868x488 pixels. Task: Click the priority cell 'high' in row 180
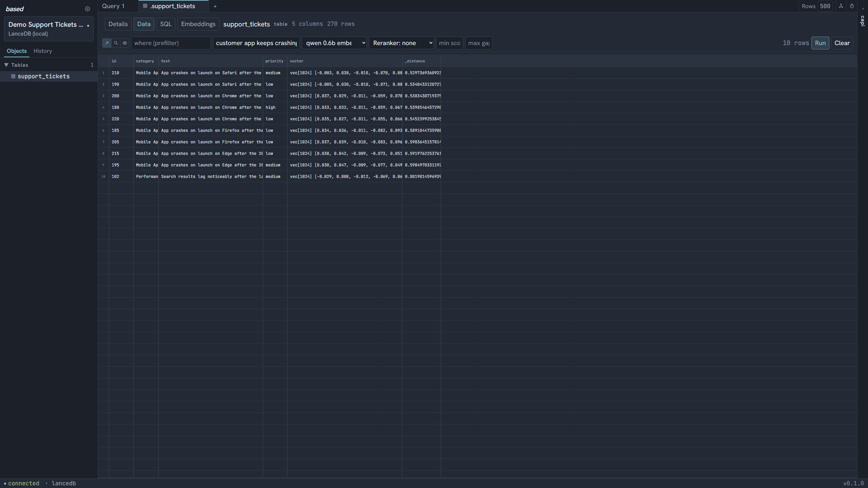(275, 107)
